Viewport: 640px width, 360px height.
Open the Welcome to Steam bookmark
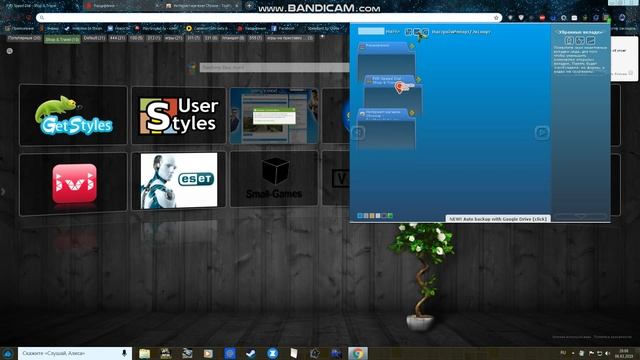[x=83, y=28]
